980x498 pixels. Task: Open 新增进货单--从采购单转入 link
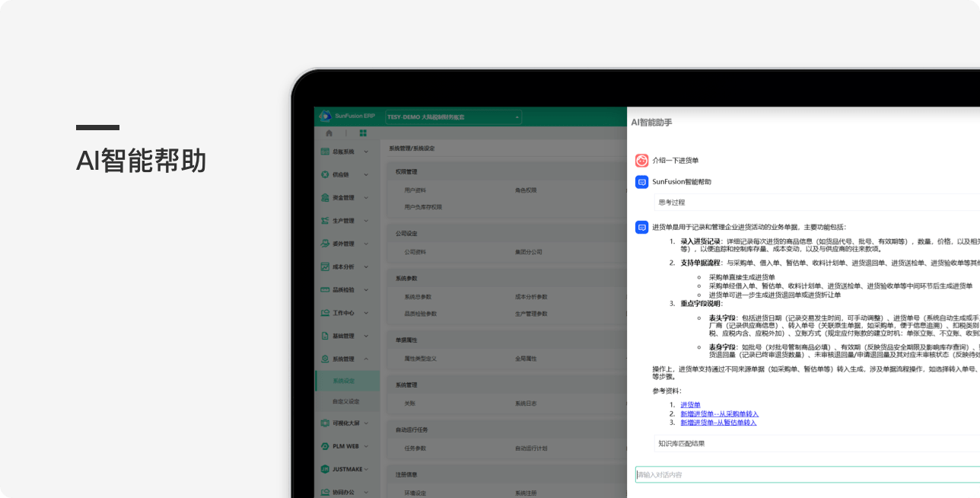(719, 413)
